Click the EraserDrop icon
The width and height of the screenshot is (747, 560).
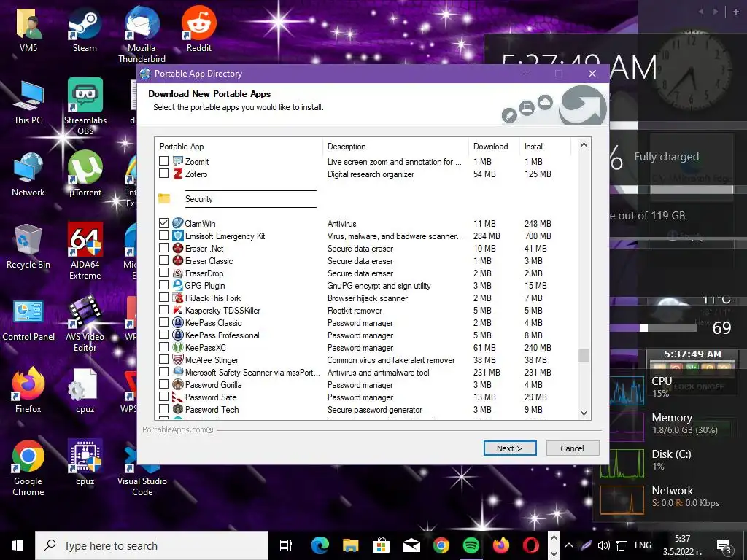178,273
